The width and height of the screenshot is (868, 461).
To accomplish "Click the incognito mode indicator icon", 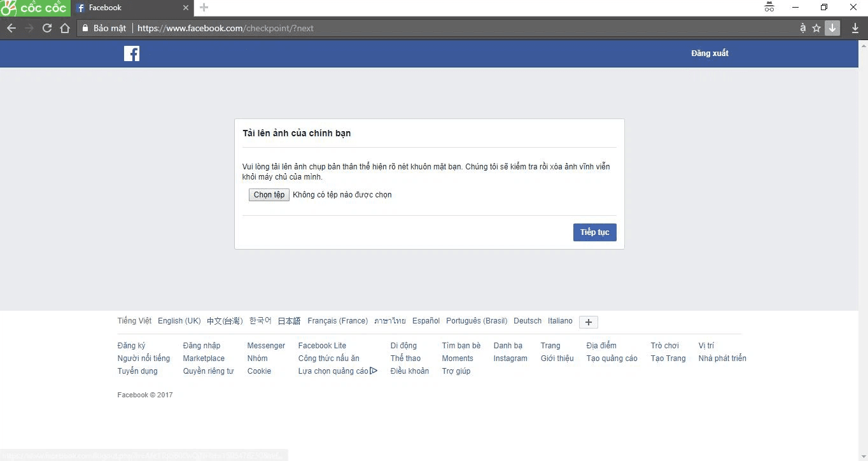I will point(769,7).
